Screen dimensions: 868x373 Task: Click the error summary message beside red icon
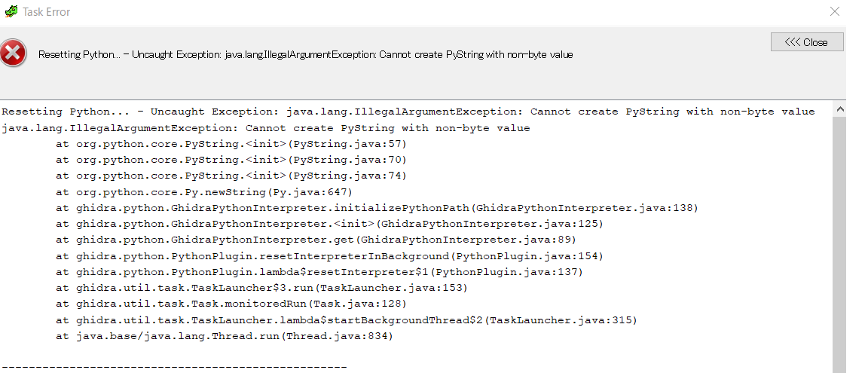(306, 54)
